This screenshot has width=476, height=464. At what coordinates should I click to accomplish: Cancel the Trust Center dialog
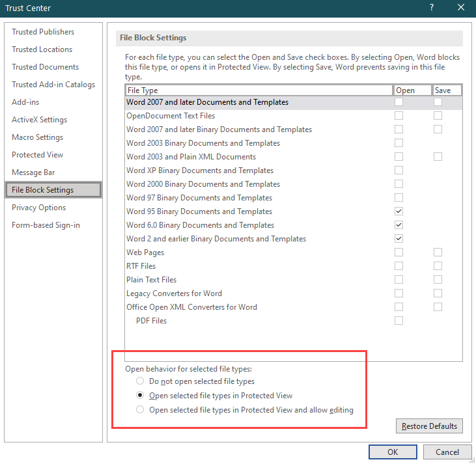pyautogui.click(x=447, y=452)
